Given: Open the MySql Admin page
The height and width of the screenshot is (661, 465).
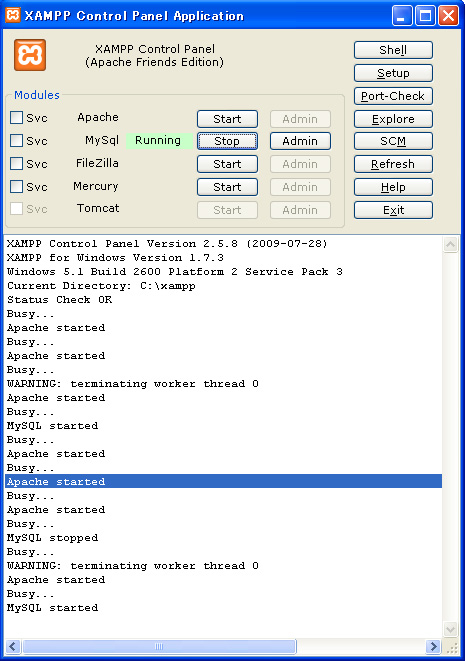Looking at the screenshot, I should [300, 141].
